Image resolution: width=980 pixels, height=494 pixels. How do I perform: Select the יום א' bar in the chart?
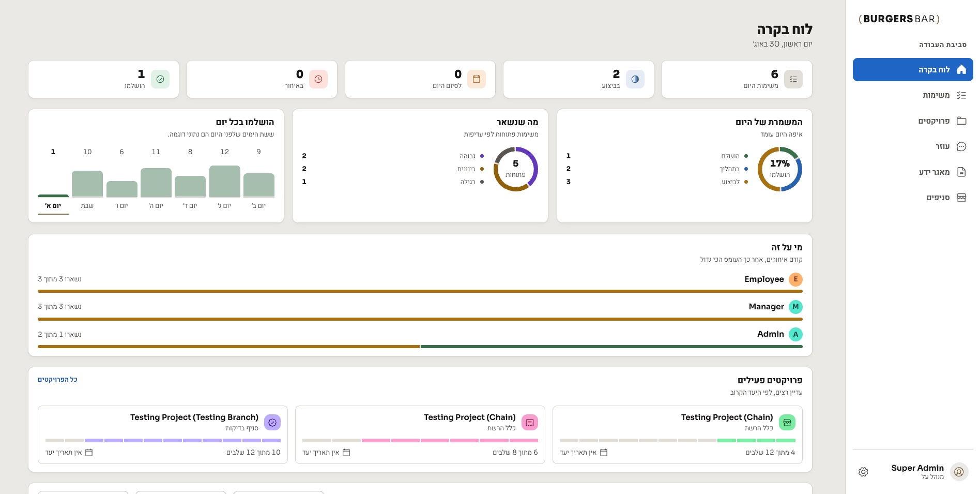(53, 196)
